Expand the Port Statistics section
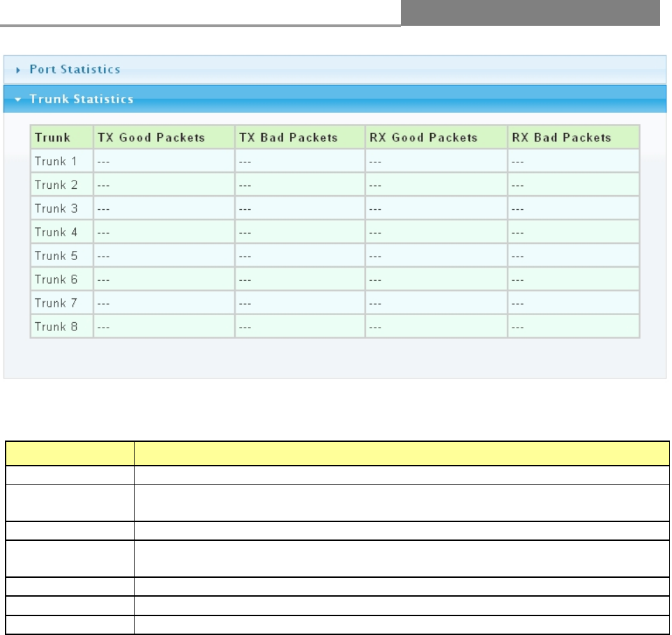 335,70
